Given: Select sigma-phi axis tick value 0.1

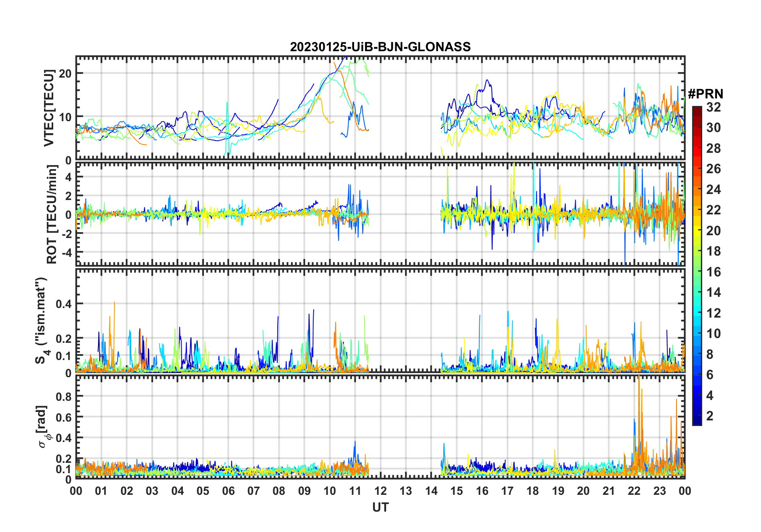Looking at the screenshot, I should pyautogui.click(x=64, y=469).
